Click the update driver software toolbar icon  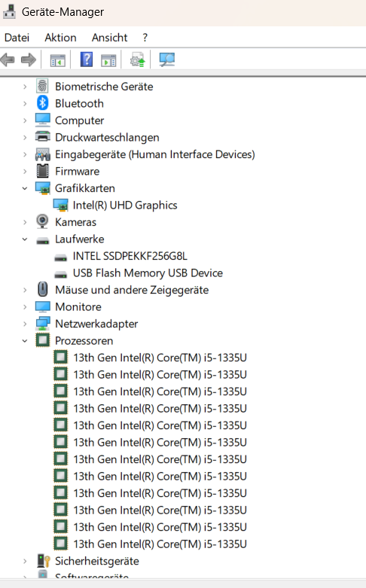pyautogui.click(x=137, y=59)
